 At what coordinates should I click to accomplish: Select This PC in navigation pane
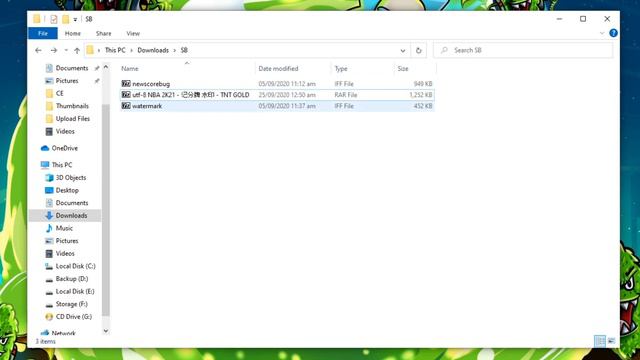tap(62, 164)
